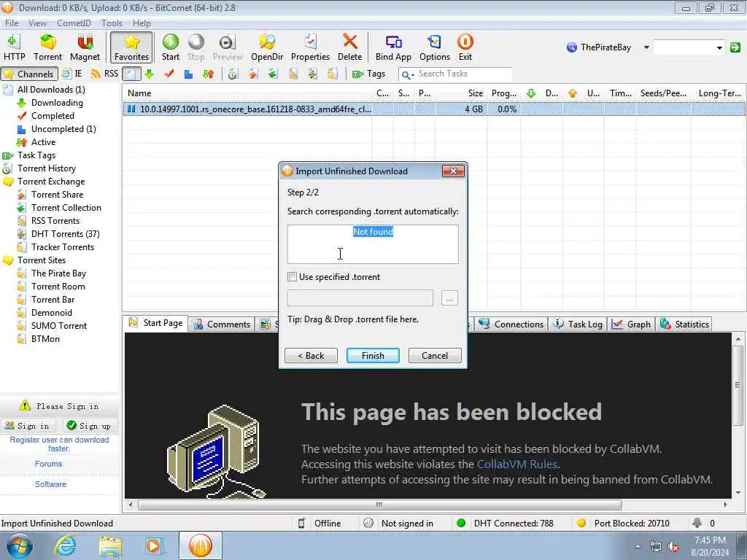Screen dimensions: 747x560
Task: Select the 10.0.14997.1001 rs_onecore_base task row
Action: [434, 109]
